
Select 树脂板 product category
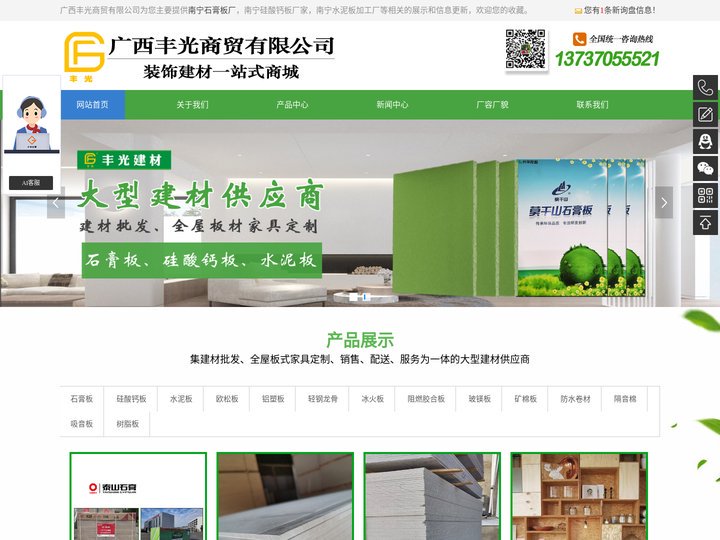pos(128,423)
